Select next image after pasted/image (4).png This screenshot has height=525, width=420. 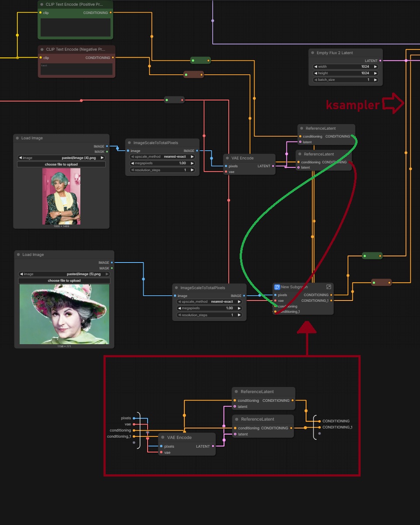[x=102, y=158]
